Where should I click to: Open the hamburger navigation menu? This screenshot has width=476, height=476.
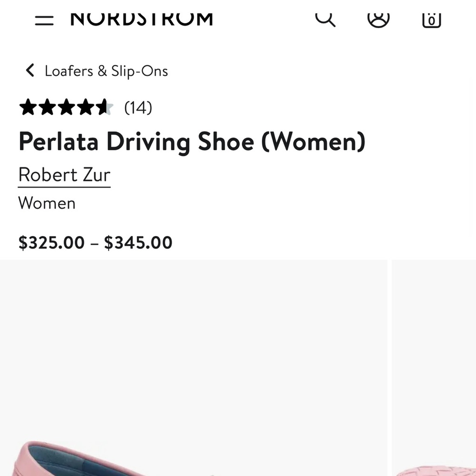(x=44, y=20)
